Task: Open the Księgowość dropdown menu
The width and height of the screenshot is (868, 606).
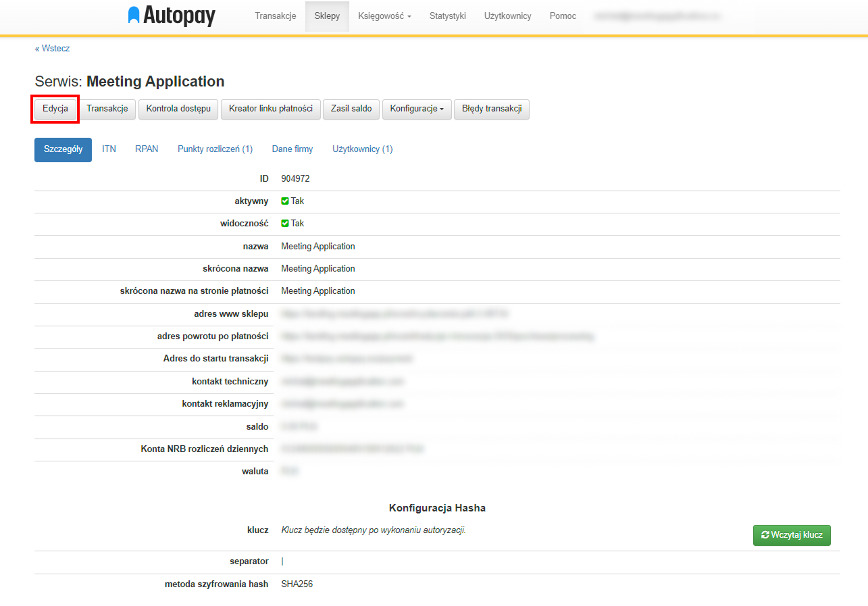Action: pyautogui.click(x=384, y=16)
